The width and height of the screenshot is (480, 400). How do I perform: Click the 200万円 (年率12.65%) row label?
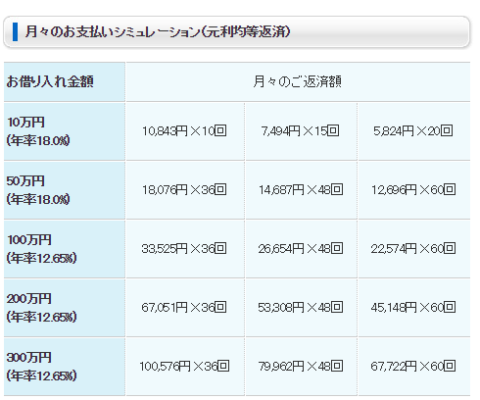point(64,307)
